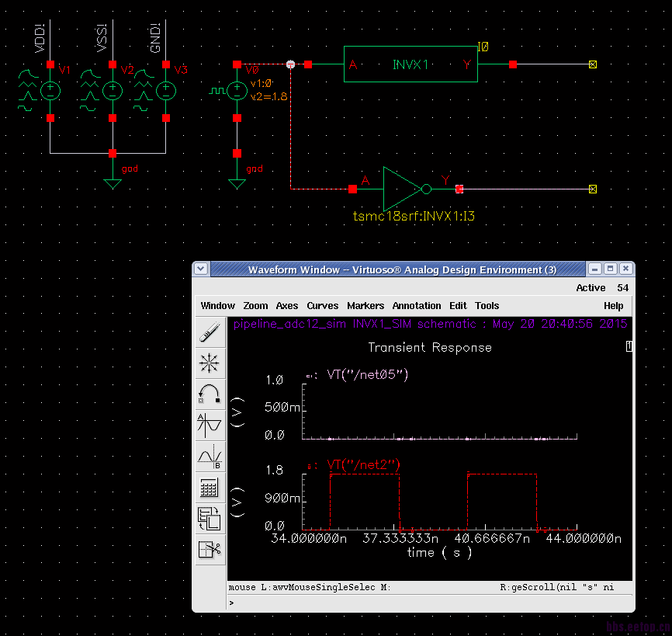Click the pencil tool in waveform toolbar

point(210,332)
